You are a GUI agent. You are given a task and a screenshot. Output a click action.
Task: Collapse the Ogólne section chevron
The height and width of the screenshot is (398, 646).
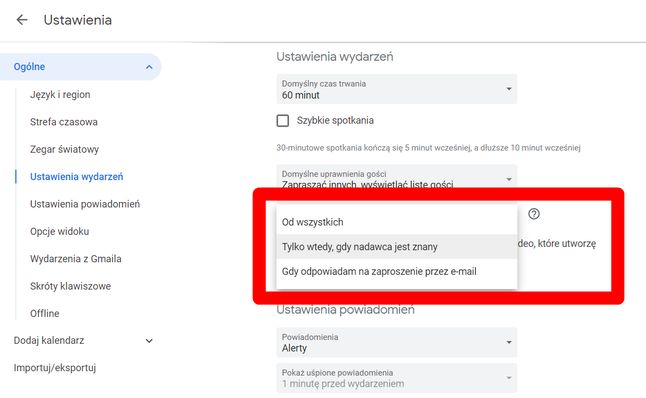pos(149,67)
